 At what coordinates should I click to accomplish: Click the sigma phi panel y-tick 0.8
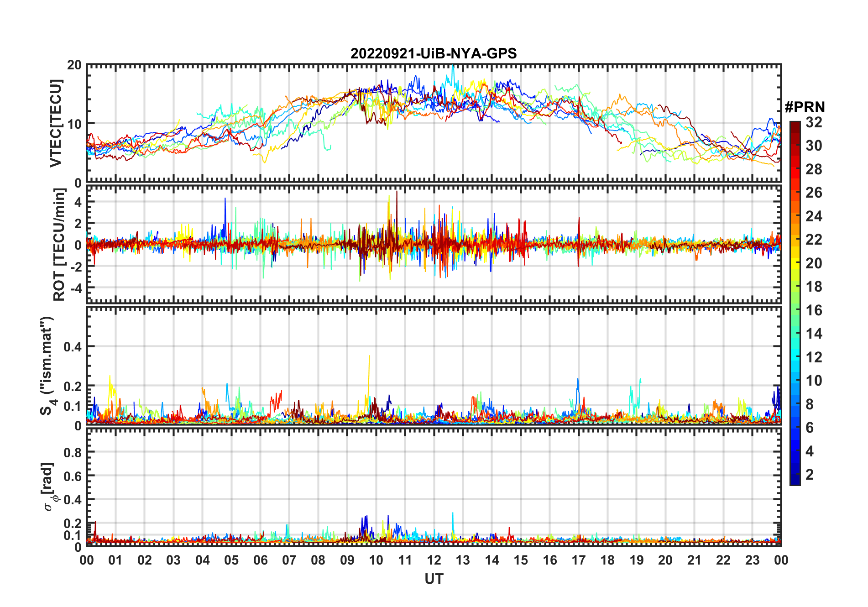[x=73, y=452]
